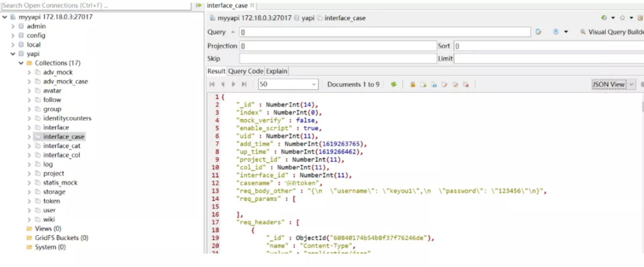Click the star bookmark icon
Image resolution: width=644 pixels, height=267 pixels.
tap(622, 18)
